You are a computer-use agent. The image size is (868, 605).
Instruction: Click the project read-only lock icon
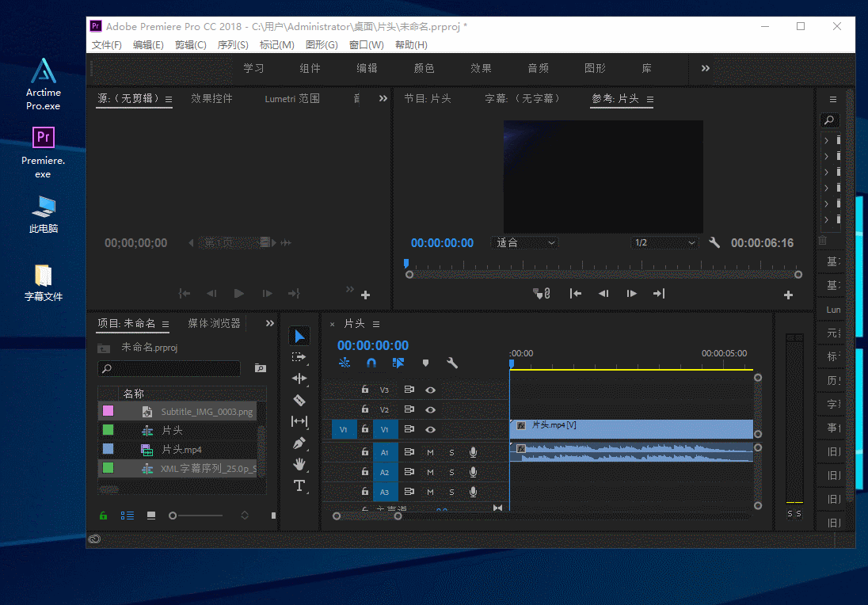tap(104, 516)
